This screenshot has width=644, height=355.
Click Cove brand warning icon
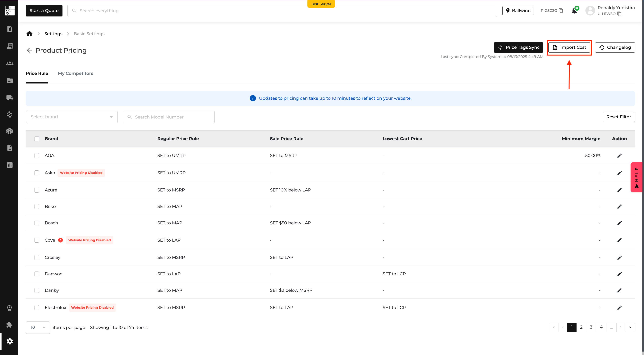pos(61,240)
